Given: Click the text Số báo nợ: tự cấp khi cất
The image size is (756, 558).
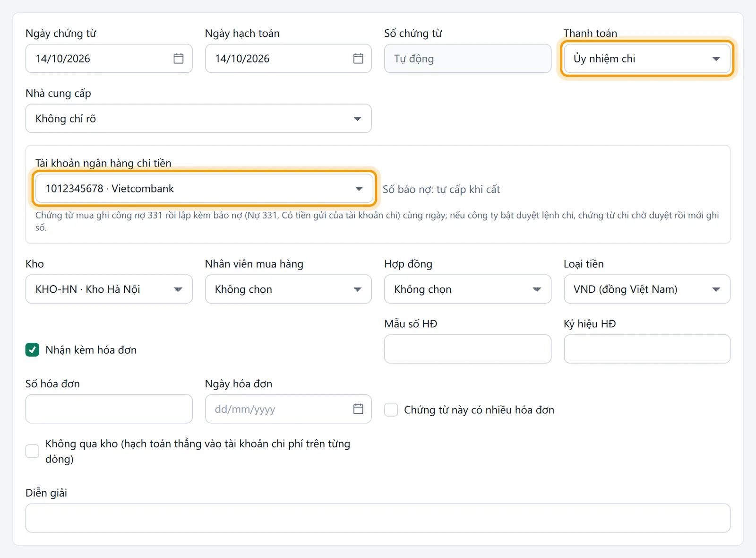Looking at the screenshot, I should pos(441,189).
